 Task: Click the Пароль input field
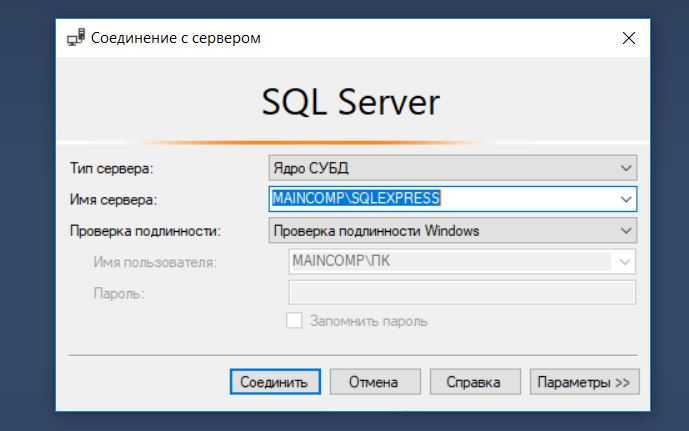pos(461,292)
